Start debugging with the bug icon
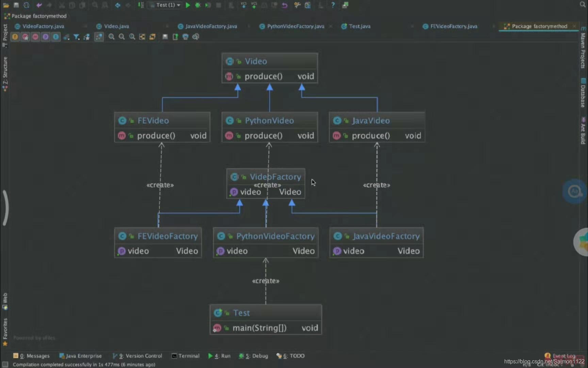This screenshot has width=588, height=368. (x=198, y=5)
